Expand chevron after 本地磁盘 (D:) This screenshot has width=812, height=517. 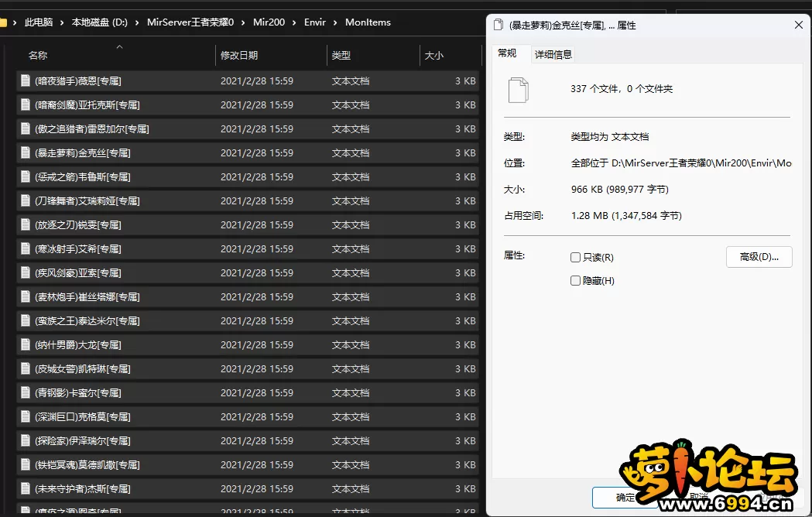(137, 22)
